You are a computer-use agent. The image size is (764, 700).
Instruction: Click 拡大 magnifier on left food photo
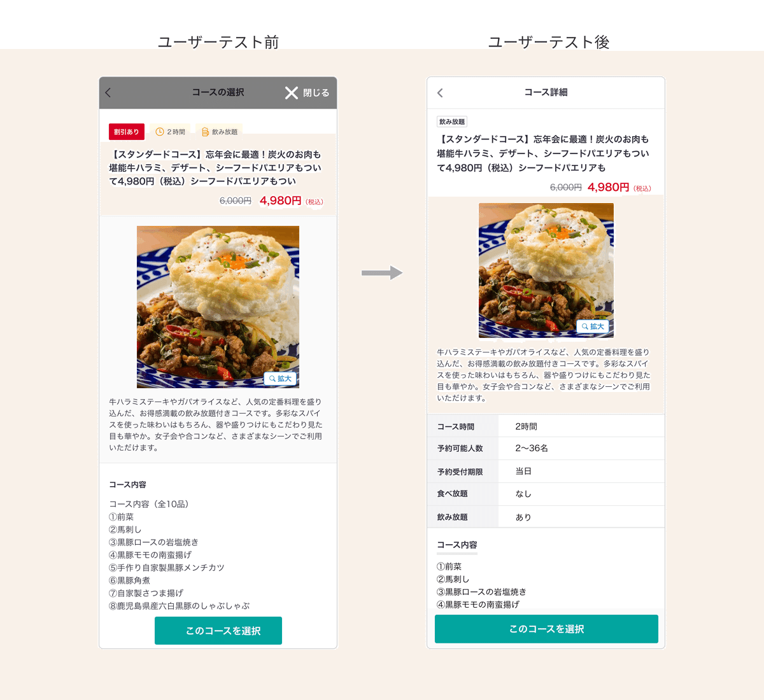pyautogui.click(x=281, y=379)
